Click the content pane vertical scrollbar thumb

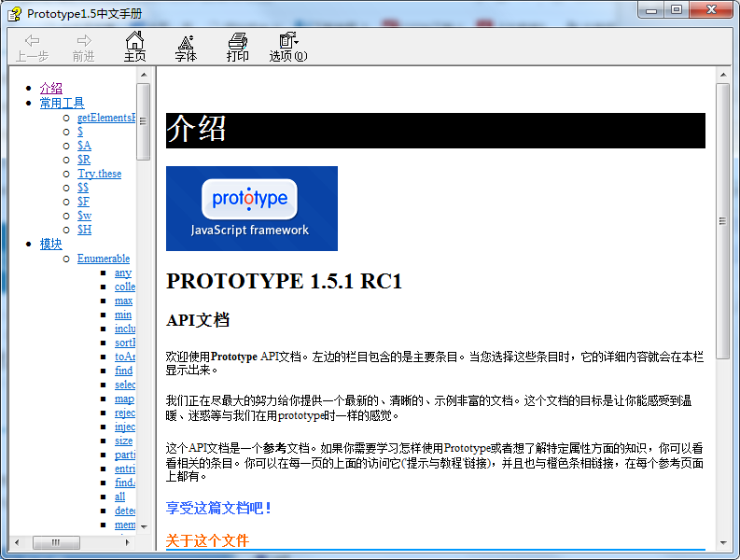tap(723, 220)
